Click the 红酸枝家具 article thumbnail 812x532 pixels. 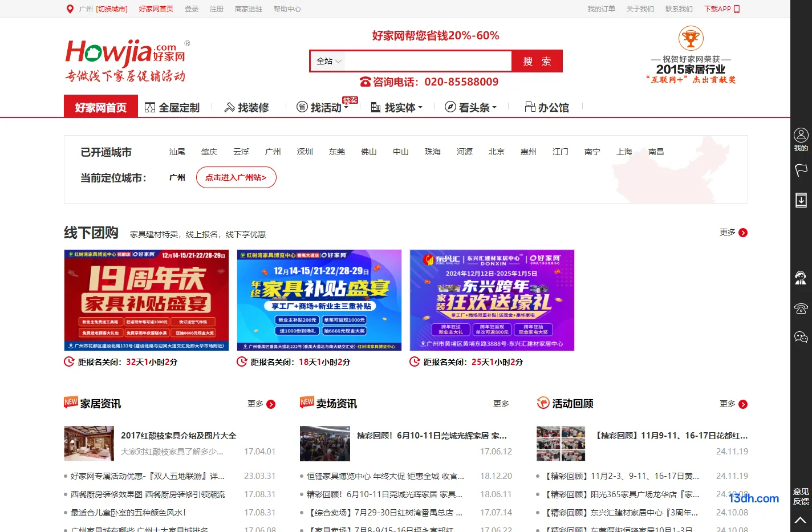pyautogui.click(x=89, y=443)
